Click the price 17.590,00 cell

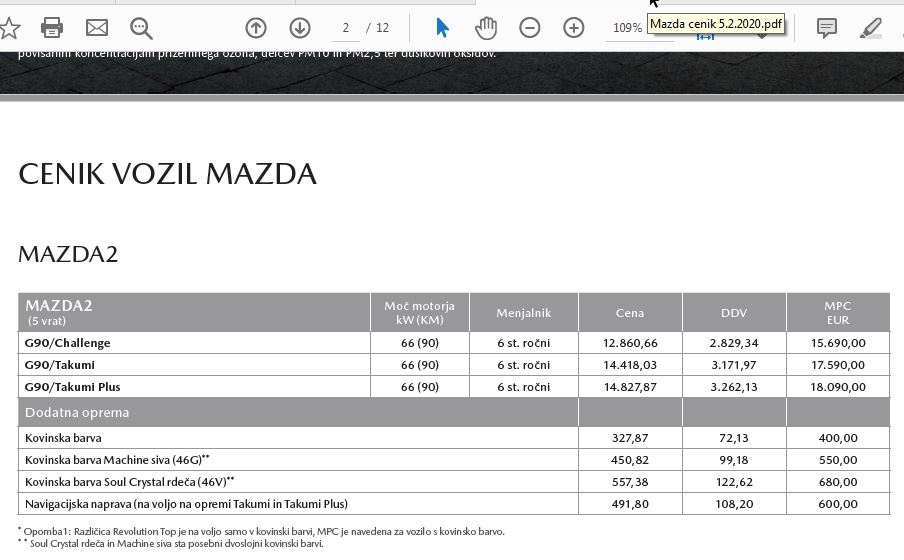(x=838, y=364)
